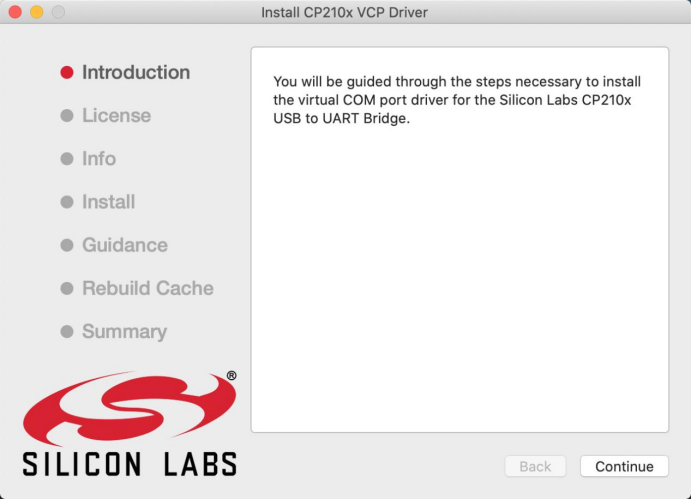Click the Continue button

tap(624, 466)
